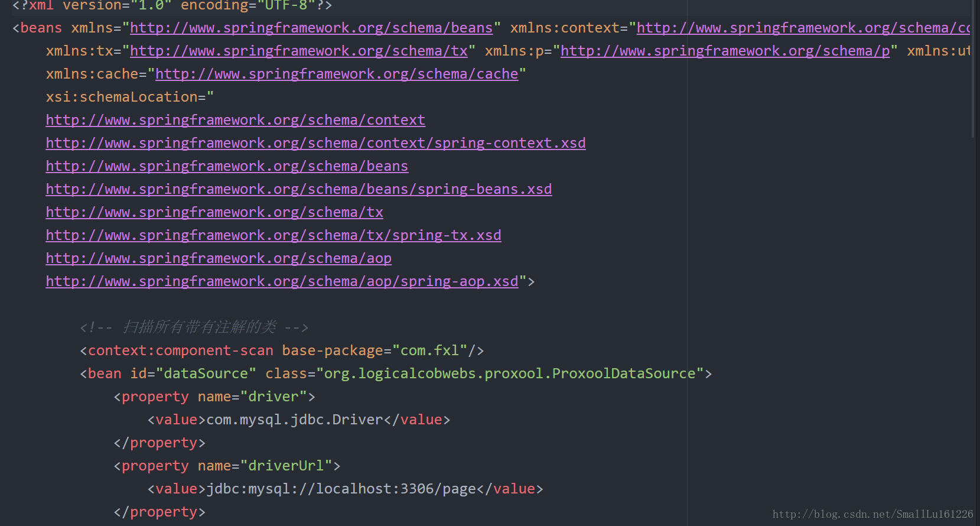980x526 pixels.
Task: Open the schema/beans xmlns link
Action: click(311, 28)
